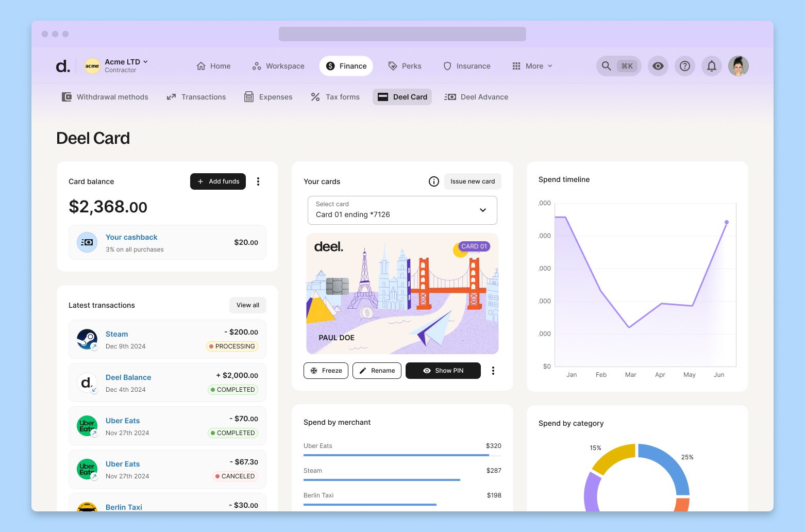
Task: Toggle the eye visibility icon in header
Action: 658,66
